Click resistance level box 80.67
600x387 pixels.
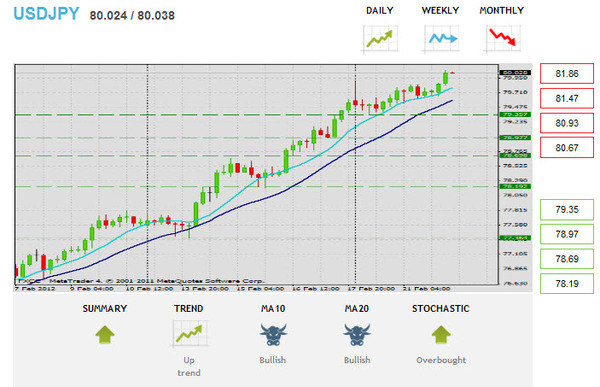(567, 148)
